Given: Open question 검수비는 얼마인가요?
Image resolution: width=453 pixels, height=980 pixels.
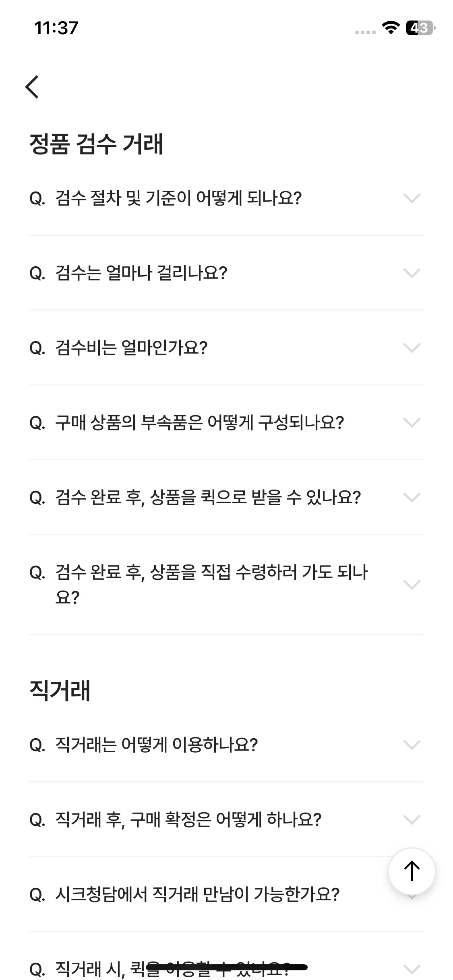Looking at the screenshot, I should pos(226,348).
